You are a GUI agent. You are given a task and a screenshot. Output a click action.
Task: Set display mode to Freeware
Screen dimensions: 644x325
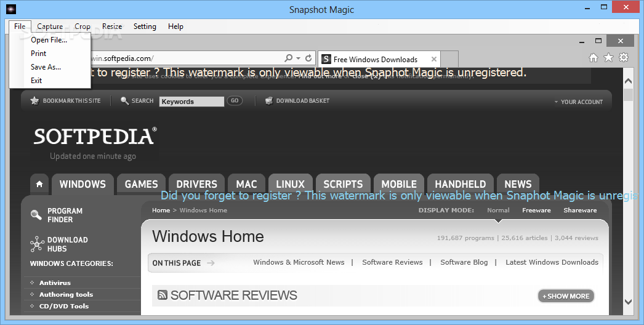click(536, 210)
